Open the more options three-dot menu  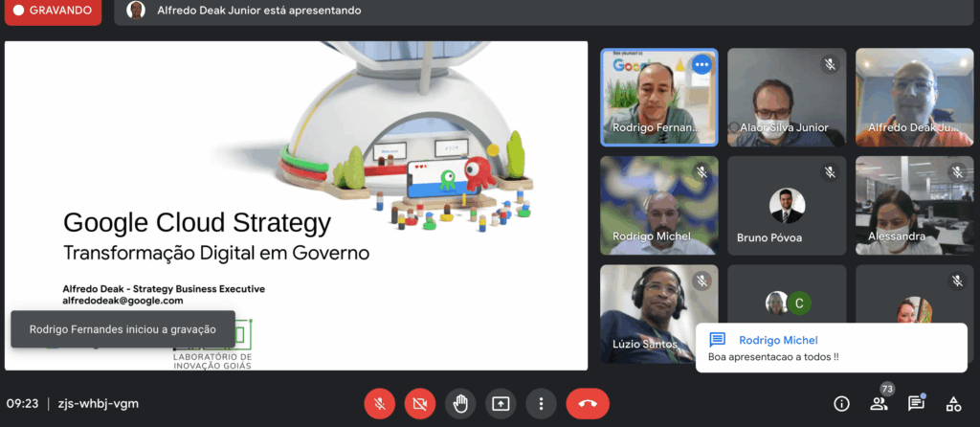[541, 404]
